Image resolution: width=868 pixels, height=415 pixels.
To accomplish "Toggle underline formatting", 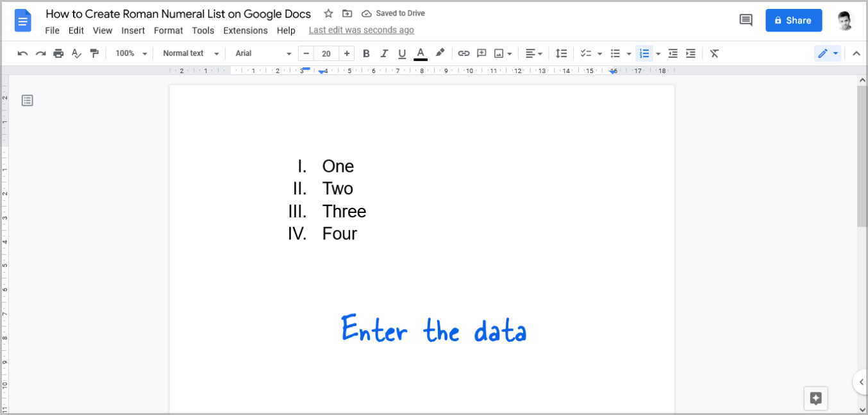I will click(402, 53).
